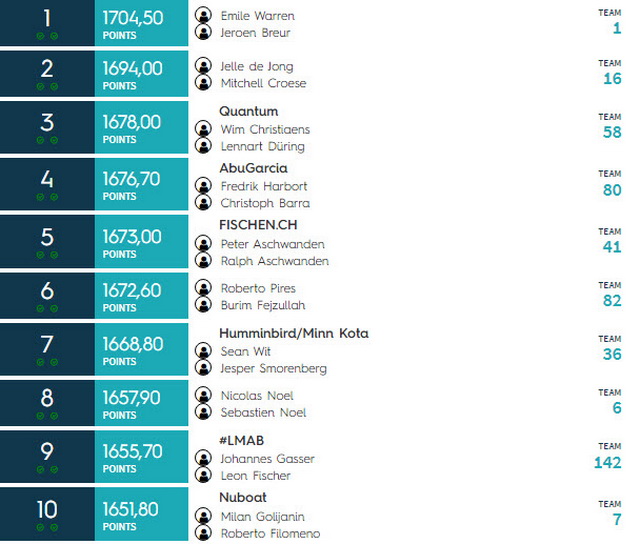Click the avatar icon beside Mitchell Croese
This screenshot has width=640, height=544.
coord(203,82)
